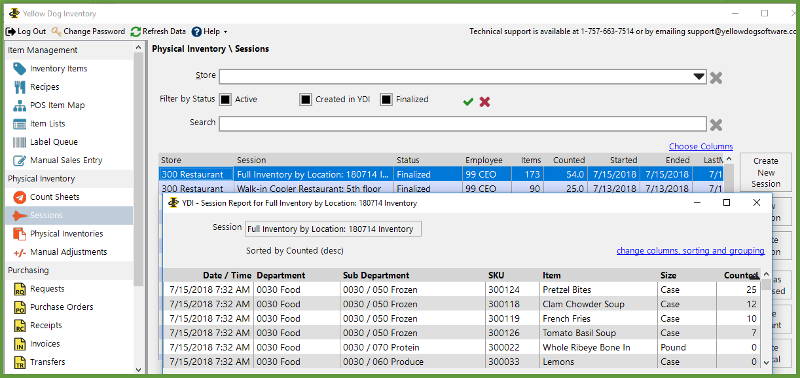Sort sessions by Status column header

click(428, 160)
